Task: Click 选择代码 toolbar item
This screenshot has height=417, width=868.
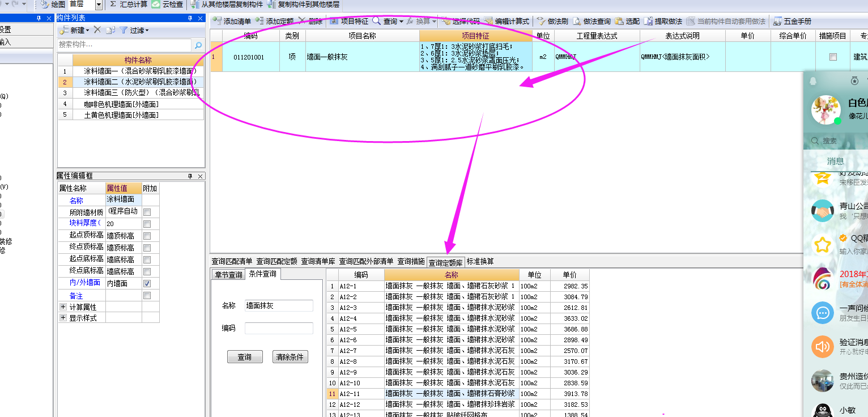Action: click(x=461, y=21)
